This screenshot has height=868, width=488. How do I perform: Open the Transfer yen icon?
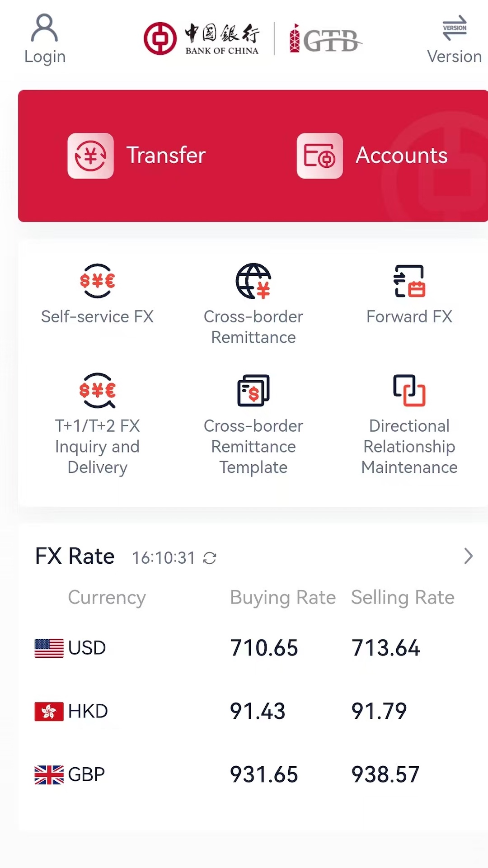pyautogui.click(x=90, y=156)
